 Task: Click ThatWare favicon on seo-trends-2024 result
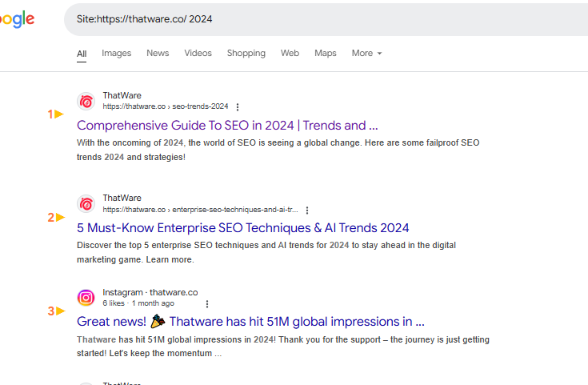click(x=86, y=102)
